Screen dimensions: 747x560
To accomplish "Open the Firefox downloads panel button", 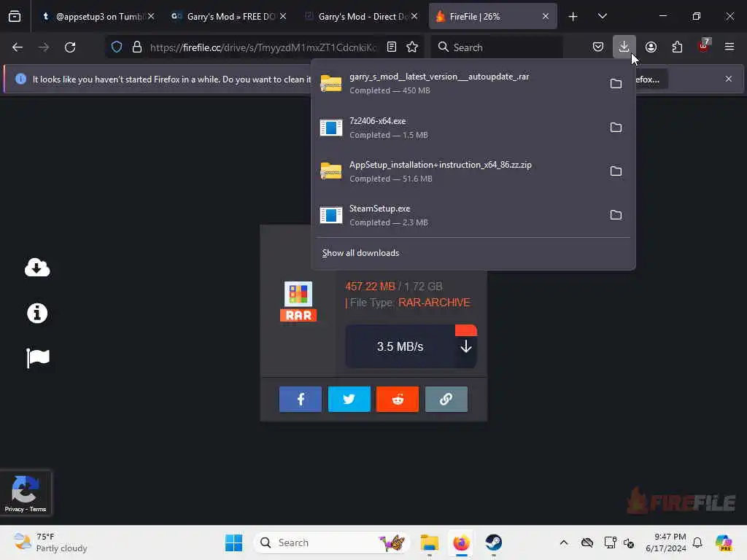I will coord(624,47).
